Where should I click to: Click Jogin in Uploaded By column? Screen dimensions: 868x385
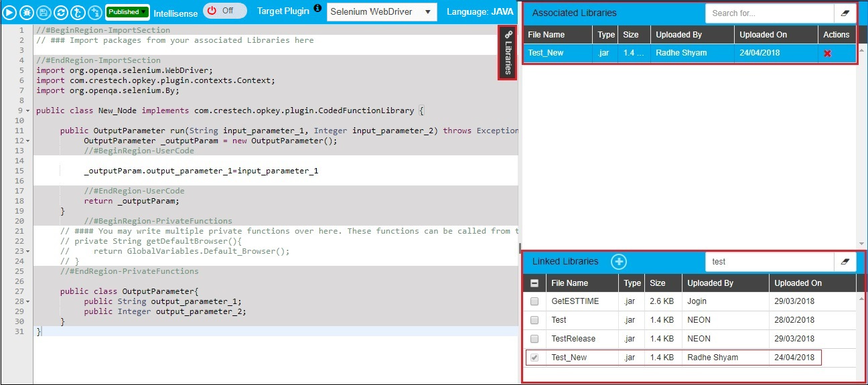pyautogui.click(x=697, y=301)
